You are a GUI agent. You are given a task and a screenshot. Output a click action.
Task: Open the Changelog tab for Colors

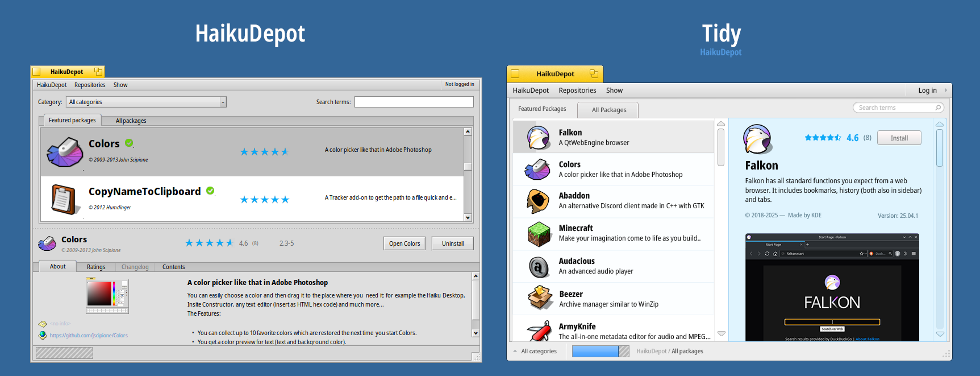pos(135,267)
